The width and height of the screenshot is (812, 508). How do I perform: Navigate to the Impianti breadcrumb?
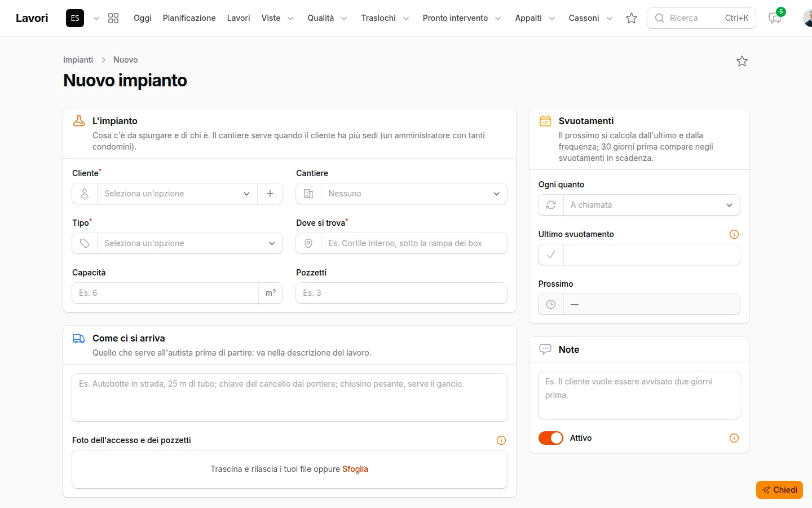click(x=78, y=60)
